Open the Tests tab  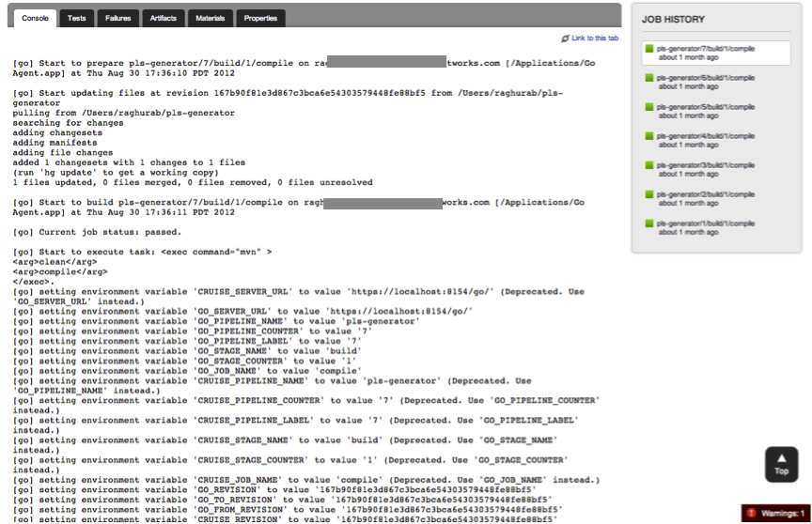(x=77, y=18)
